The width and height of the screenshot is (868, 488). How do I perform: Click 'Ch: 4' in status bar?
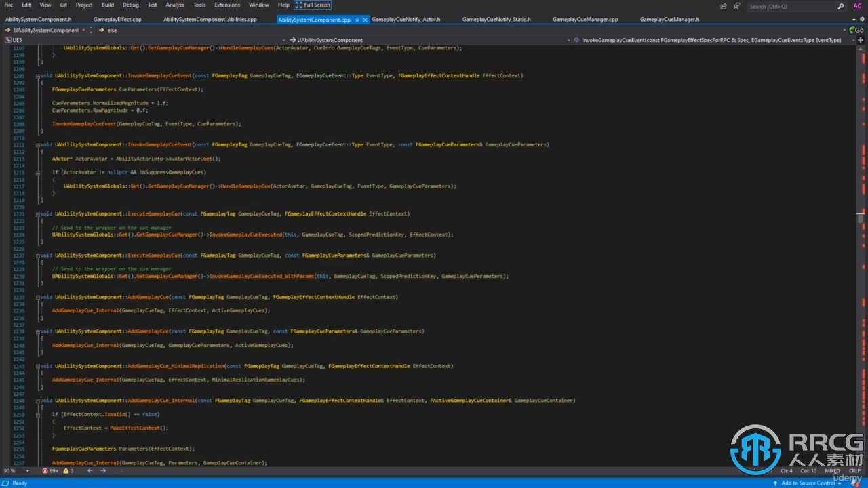pyautogui.click(x=787, y=470)
